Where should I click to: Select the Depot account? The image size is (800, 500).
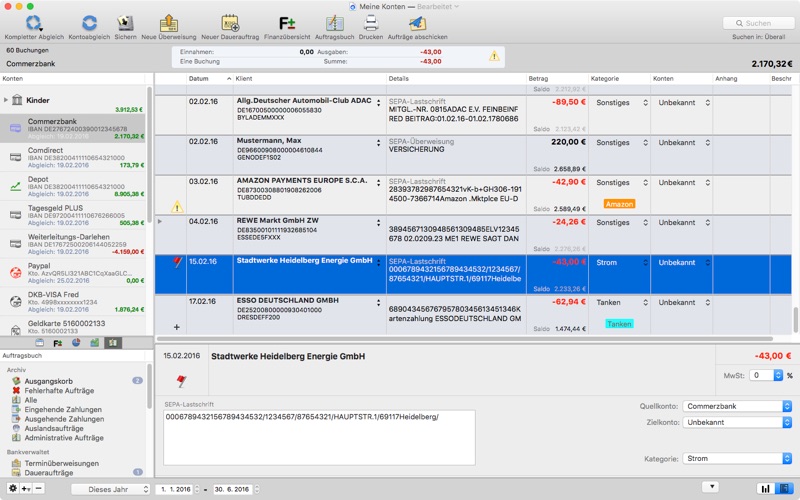point(72,187)
